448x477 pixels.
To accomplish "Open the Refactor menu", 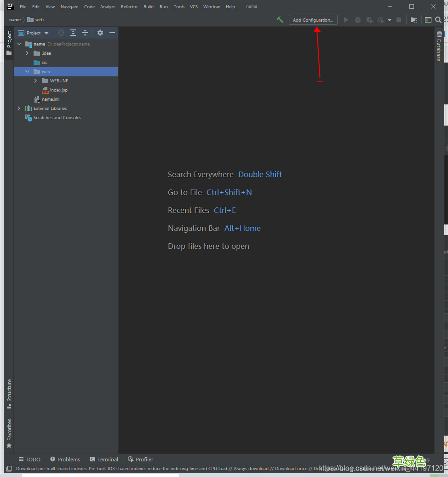I will pos(129,7).
